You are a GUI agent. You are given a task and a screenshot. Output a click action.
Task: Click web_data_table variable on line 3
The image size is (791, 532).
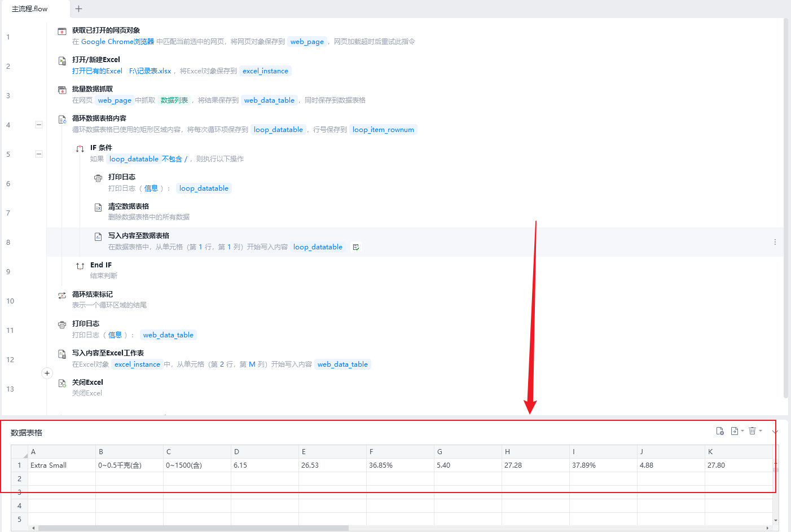[269, 100]
